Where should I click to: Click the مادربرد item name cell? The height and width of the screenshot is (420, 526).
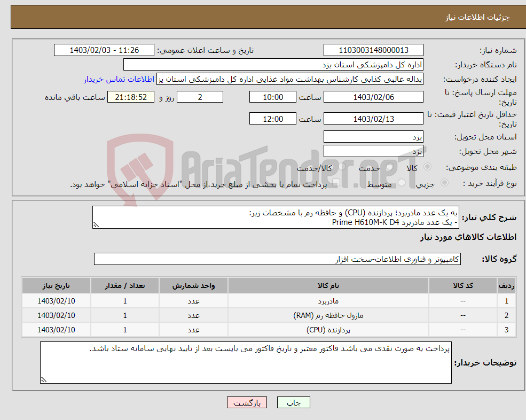(328, 301)
